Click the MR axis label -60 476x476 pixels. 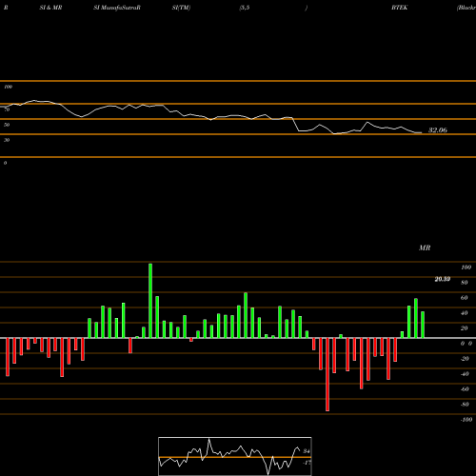pos(465,389)
